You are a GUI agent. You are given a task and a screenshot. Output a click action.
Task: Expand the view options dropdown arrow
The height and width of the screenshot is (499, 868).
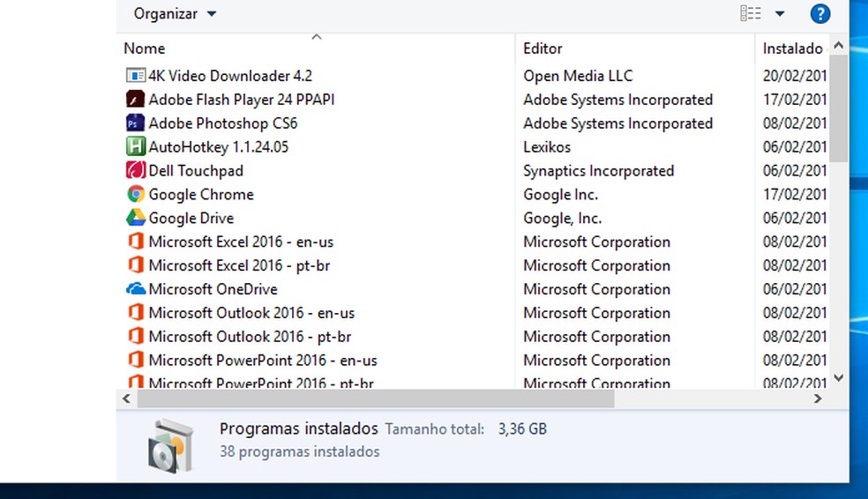point(780,13)
